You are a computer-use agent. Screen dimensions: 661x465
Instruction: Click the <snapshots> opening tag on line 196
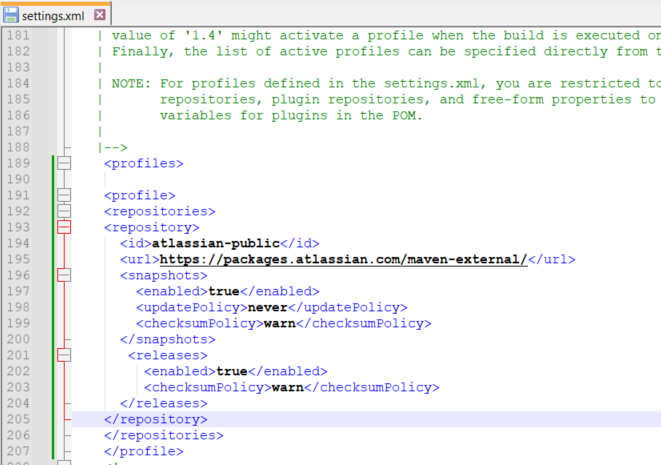coord(164,275)
